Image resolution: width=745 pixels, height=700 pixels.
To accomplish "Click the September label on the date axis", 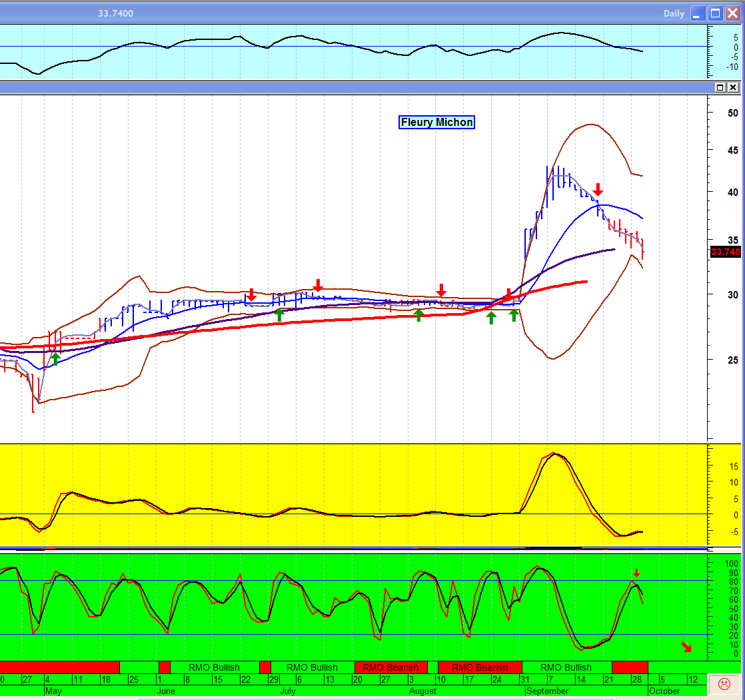I will [547, 691].
